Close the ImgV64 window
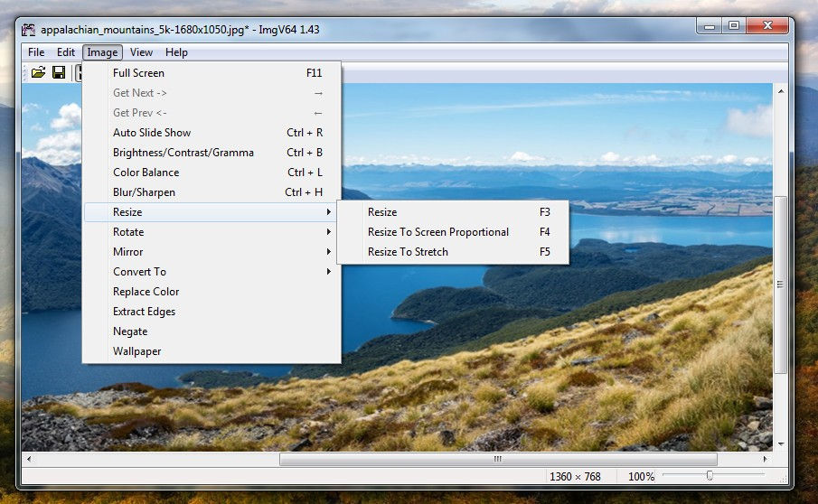The width and height of the screenshot is (818, 504). point(767,26)
